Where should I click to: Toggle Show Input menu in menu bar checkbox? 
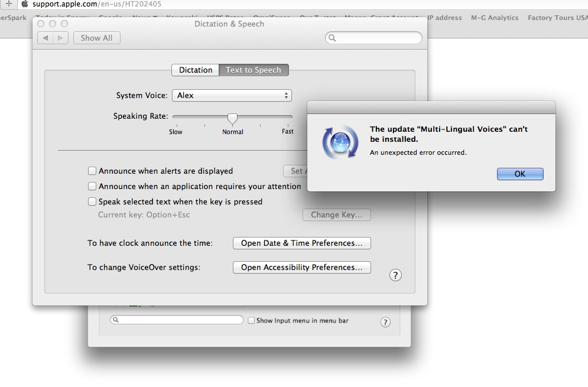point(251,321)
